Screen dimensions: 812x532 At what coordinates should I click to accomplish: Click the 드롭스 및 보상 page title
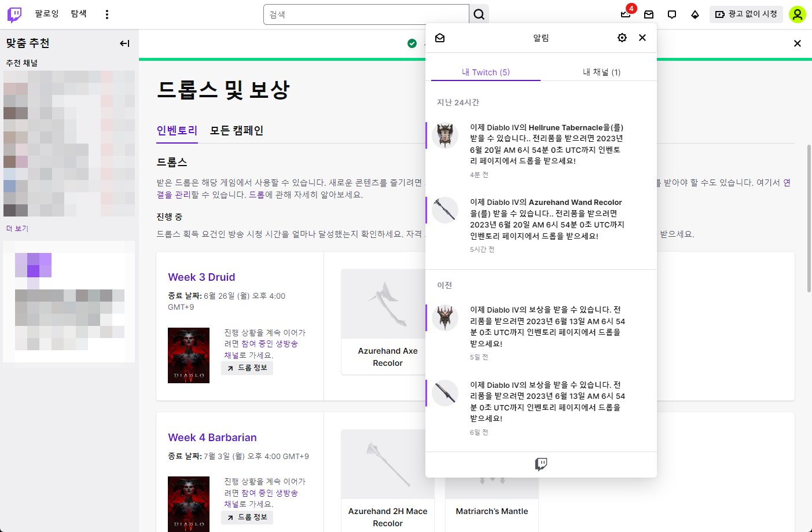click(x=223, y=90)
